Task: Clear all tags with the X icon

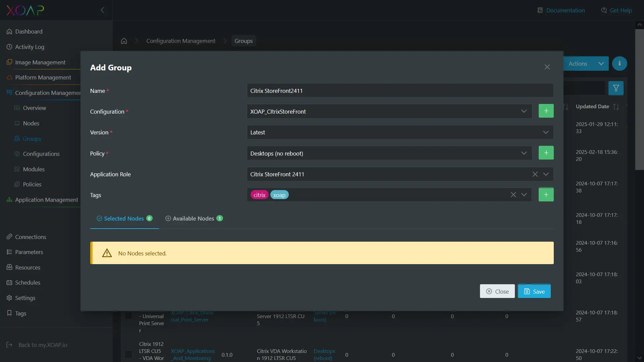Action: [513, 195]
